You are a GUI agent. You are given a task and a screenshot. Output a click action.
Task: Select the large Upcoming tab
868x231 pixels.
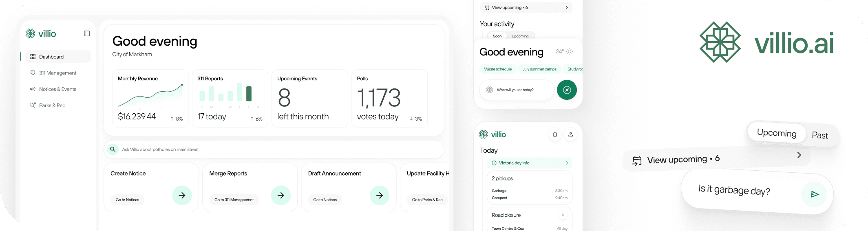pos(777,133)
